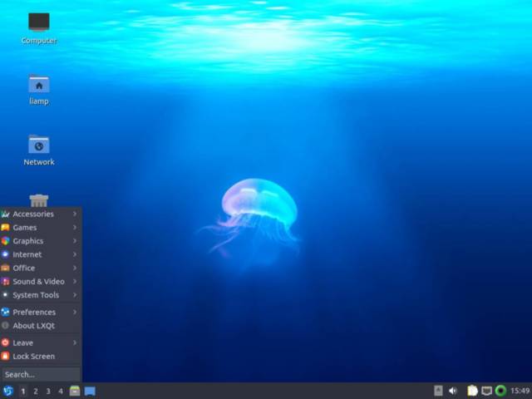Expand the Office submenu arrow
Viewport: 532px width, 399px height.
75,268
